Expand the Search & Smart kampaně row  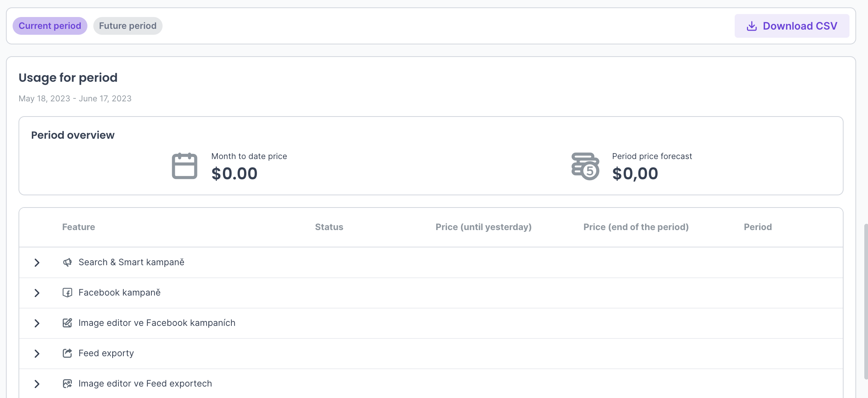click(x=37, y=263)
